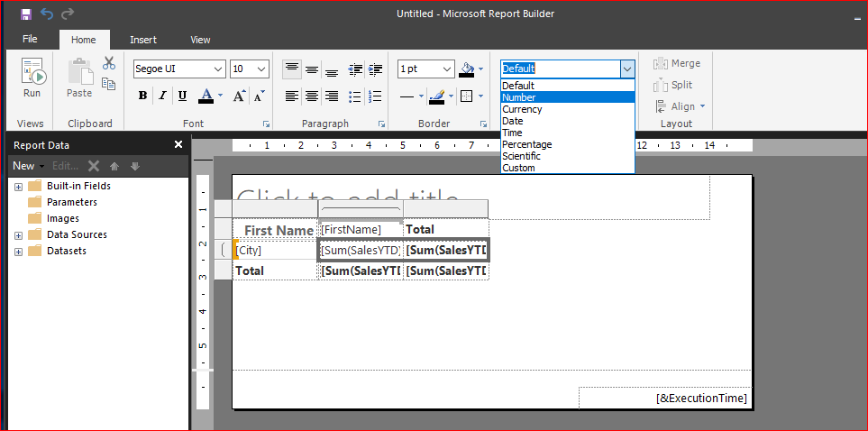Select Currency from the format list
This screenshot has width=868, height=431.
[x=523, y=109]
